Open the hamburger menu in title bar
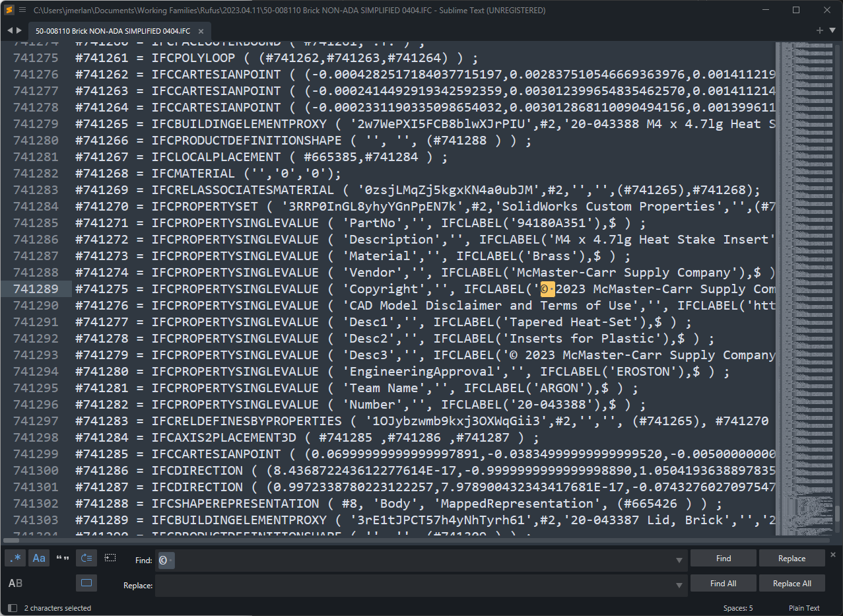This screenshot has width=843, height=616. (22, 10)
